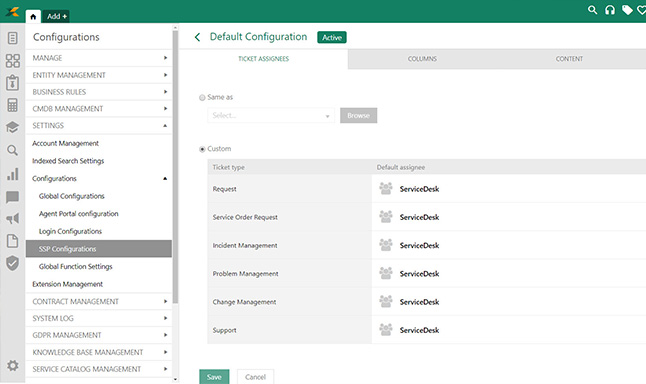The height and width of the screenshot is (384, 646).
Task: Open Login Configurations
Action: pos(70,232)
